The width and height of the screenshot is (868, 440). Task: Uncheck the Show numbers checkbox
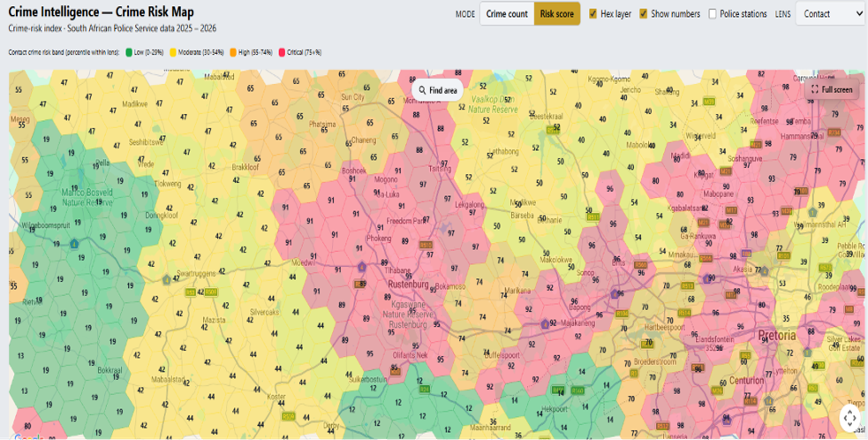point(643,14)
